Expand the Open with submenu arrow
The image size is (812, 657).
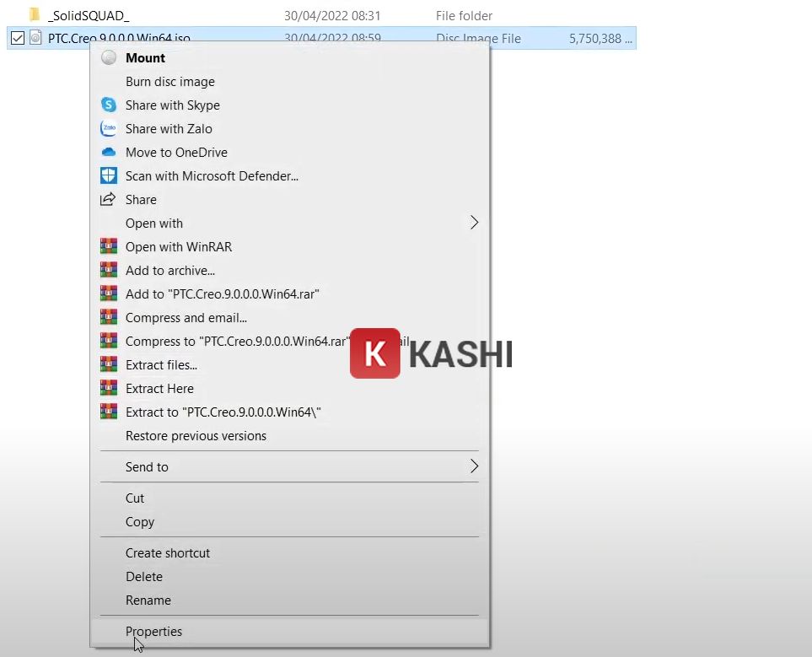pos(474,223)
